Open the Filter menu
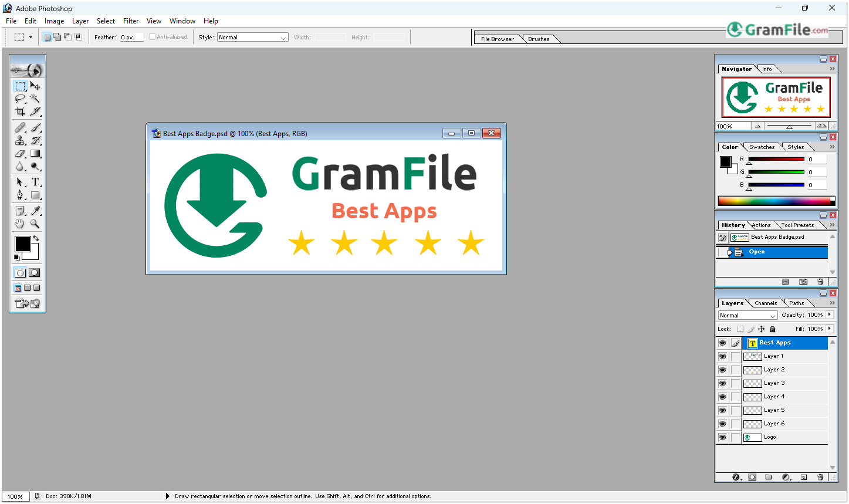The width and height of the screenshot is (849, 504). [131, 21]
